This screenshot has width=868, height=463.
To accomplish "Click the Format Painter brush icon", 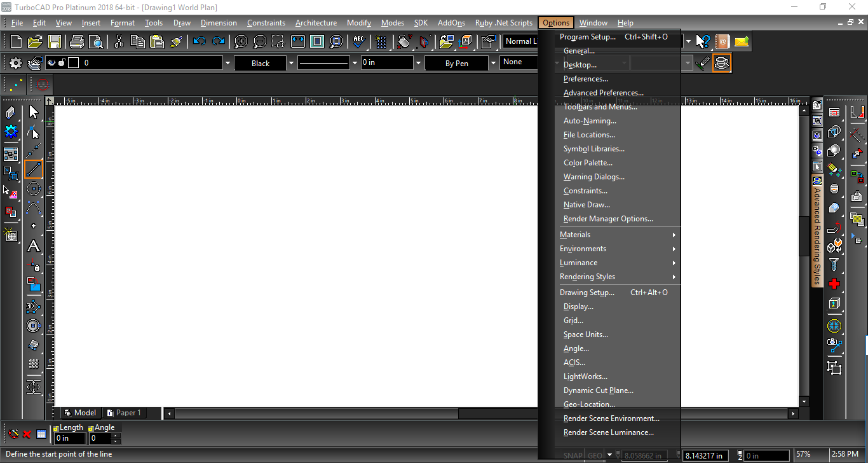I will click(x=176, y=42).
